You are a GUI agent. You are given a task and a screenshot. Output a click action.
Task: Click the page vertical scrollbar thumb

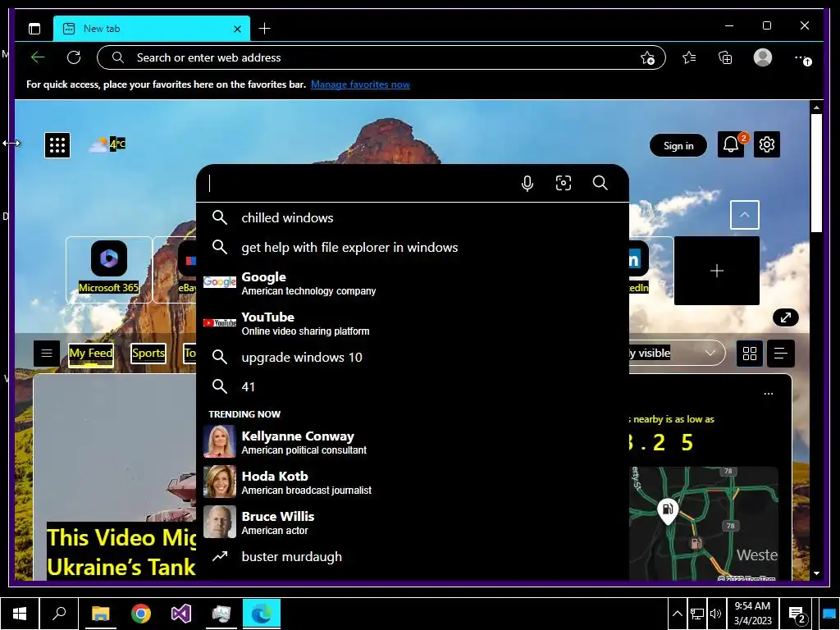pos(816,173)
